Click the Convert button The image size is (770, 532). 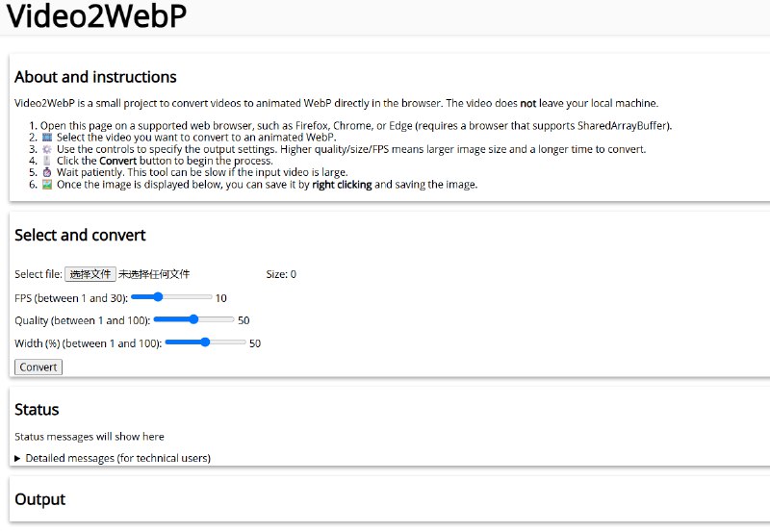(x=38, y=367)
